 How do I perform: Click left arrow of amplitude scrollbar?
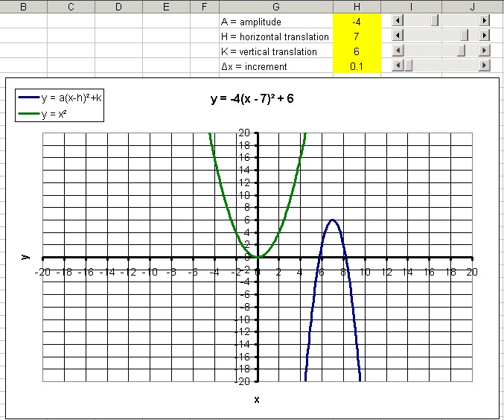397,22
